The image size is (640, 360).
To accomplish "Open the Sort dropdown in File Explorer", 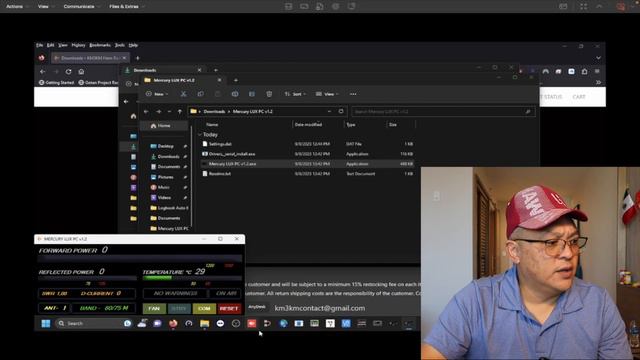I will [295, 94].
